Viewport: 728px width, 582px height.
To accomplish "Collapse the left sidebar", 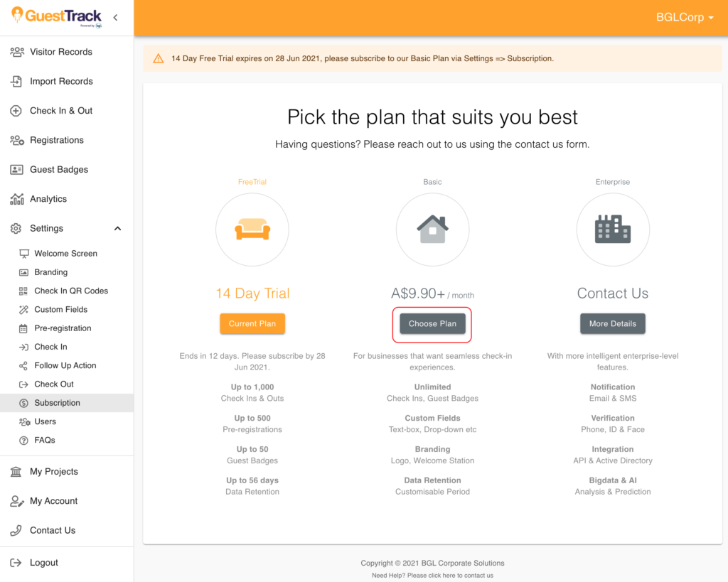I will 115,17.
